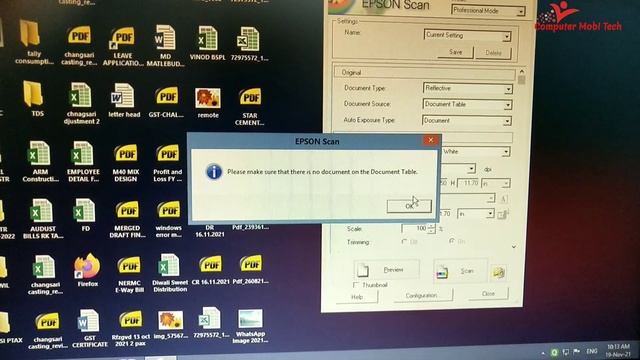Open the GST CERTIFICATE Word icon
Viewport: 640px width, 360px height.
point(89,328)
